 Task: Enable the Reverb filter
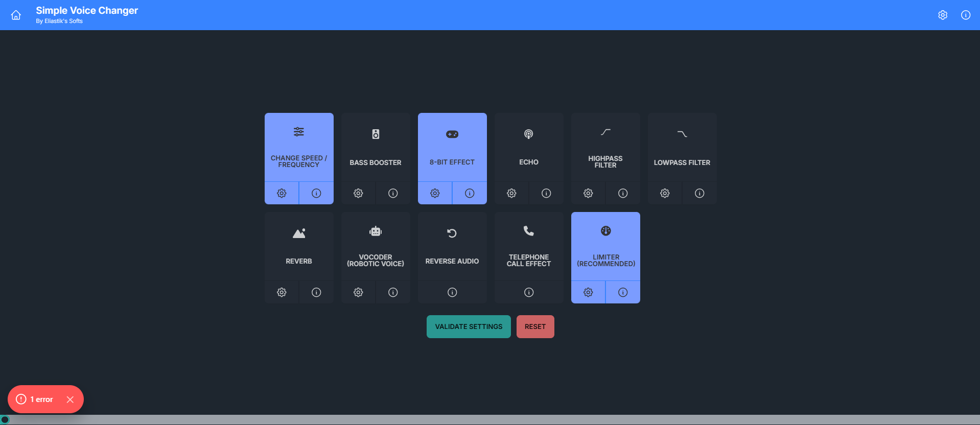(x=299, y=246)
